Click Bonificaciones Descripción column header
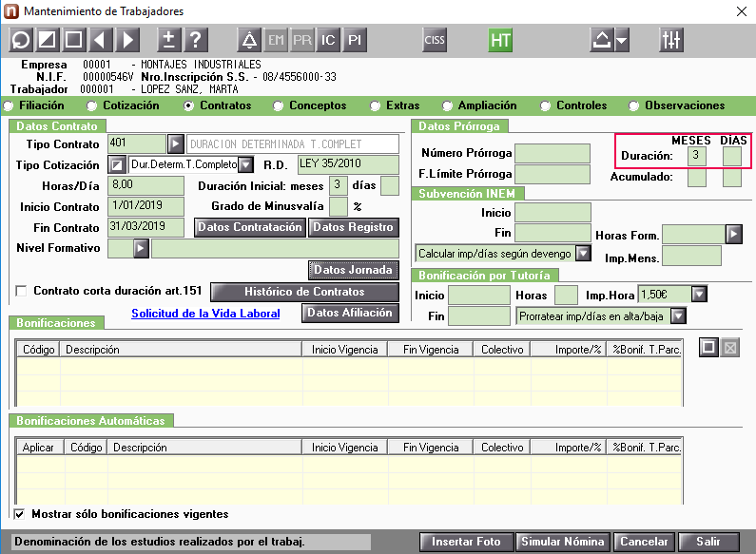 (x=181, y=350)
